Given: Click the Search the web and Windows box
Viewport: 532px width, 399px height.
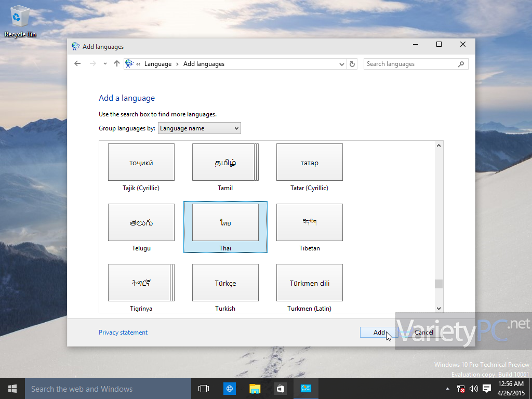Looking at the screenshot, I should [108, 389].
